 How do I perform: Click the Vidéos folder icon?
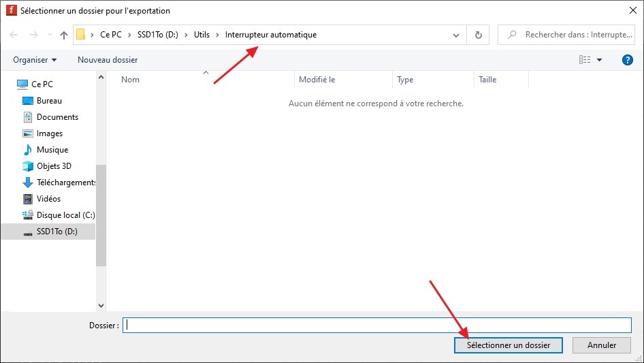click(x=28, y=199)
